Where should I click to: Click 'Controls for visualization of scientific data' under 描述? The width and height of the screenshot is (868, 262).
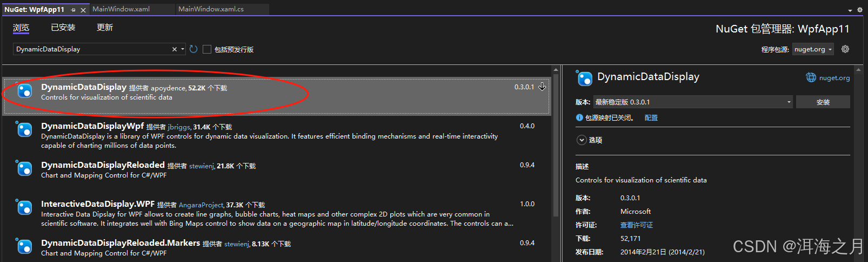click(641, 180)
